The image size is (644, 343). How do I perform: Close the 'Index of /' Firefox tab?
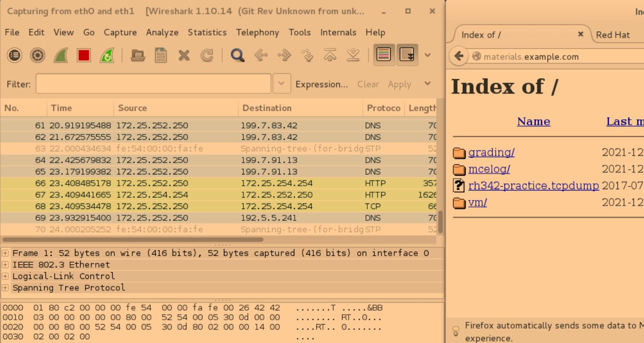581,34
